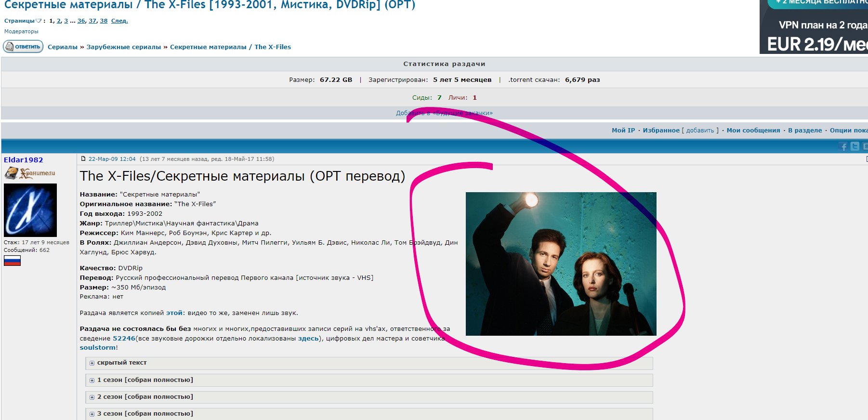
Task: Go to page 36 of topic
Action: coord(81,21)
